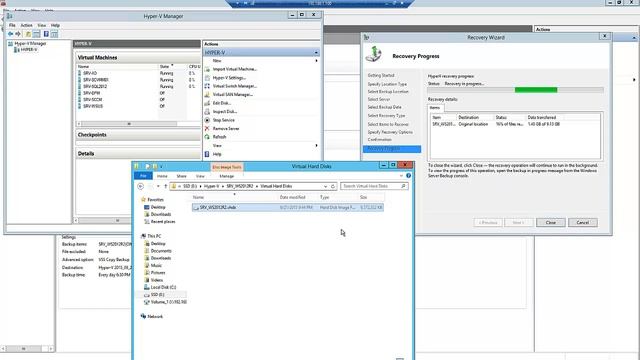Expand Explorer ribbon with chevron
The height and width of the screenshot is (360, 640).
[x=401, y=176]
